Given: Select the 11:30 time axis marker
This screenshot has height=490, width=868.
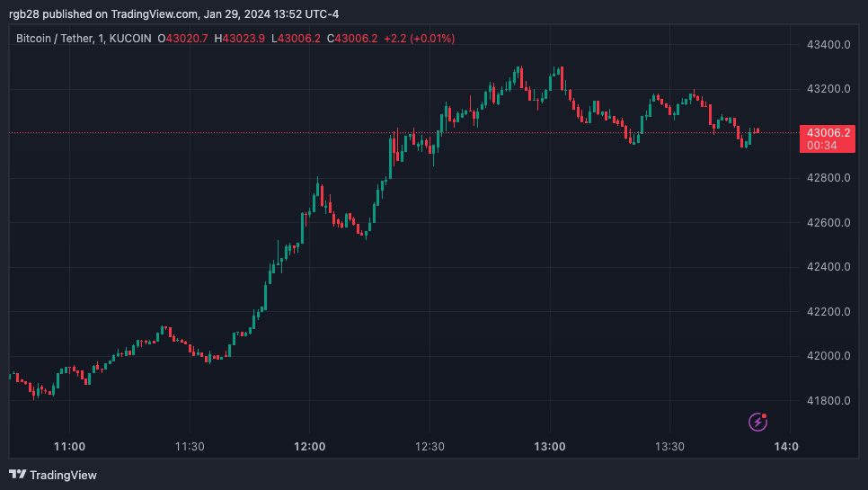Looking at the screenshot, I should coord(190,446).
